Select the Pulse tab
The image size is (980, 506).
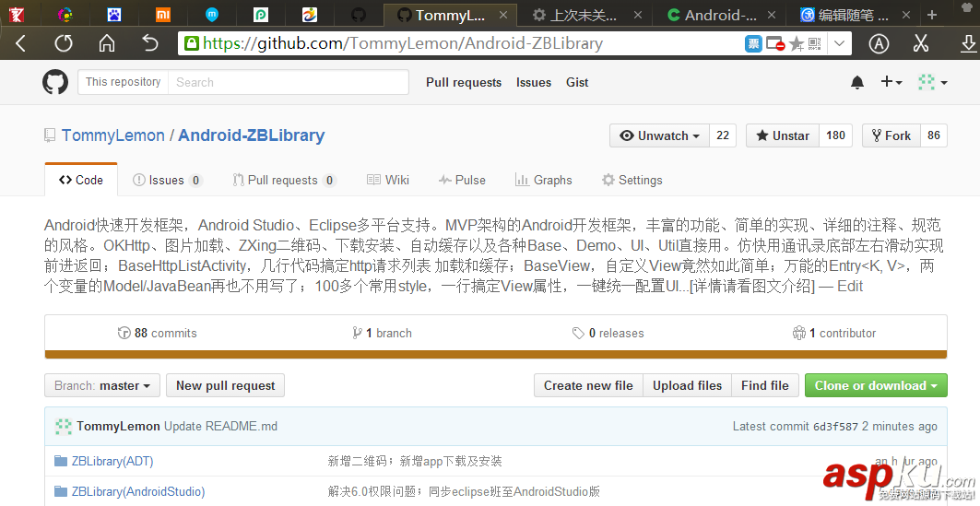462,180
